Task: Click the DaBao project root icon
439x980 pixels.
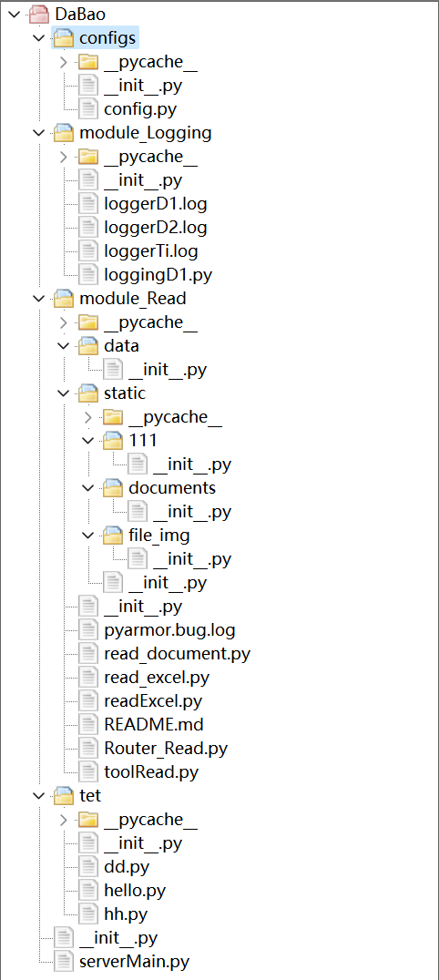Action: (x=39, y=15)
